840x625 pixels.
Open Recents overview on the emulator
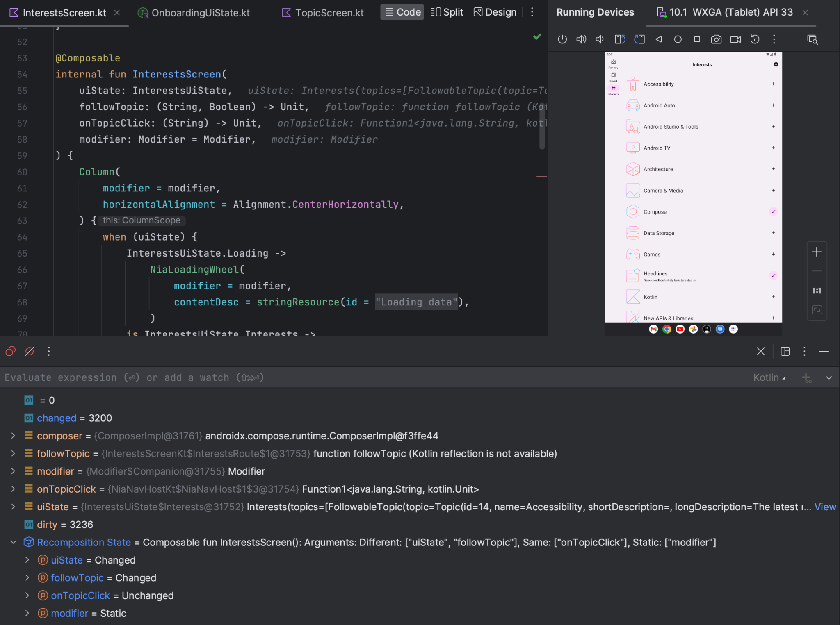click(x=697, y=39)
